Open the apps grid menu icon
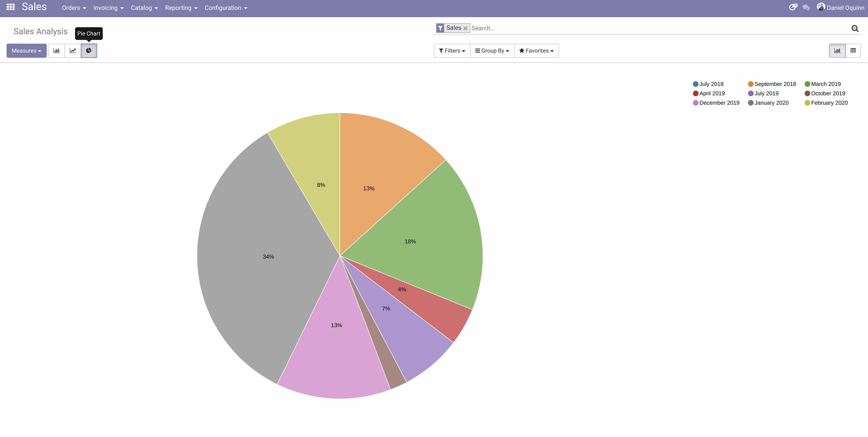Image resolution: width=868 pixels, height=437 pixels. (x=11, y=7)
